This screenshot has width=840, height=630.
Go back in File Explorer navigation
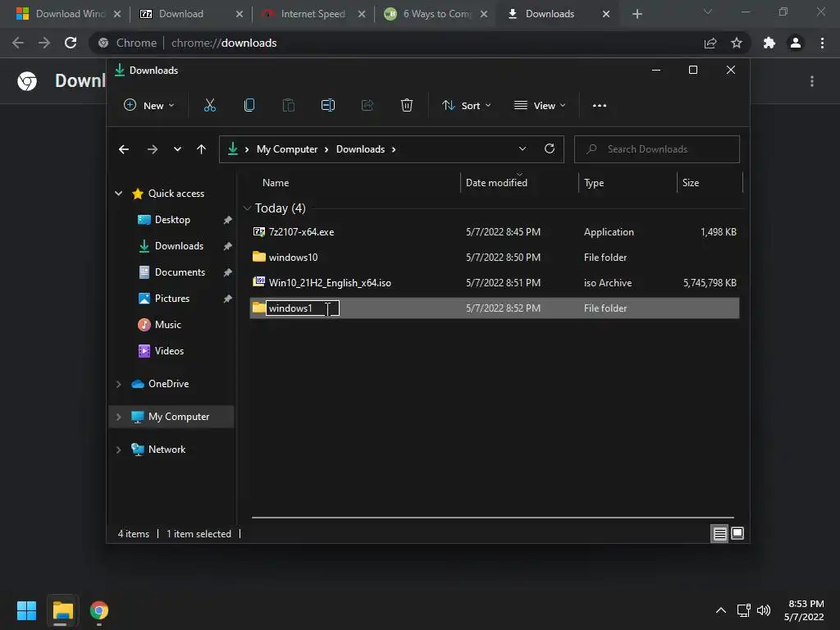pos(124,149)
